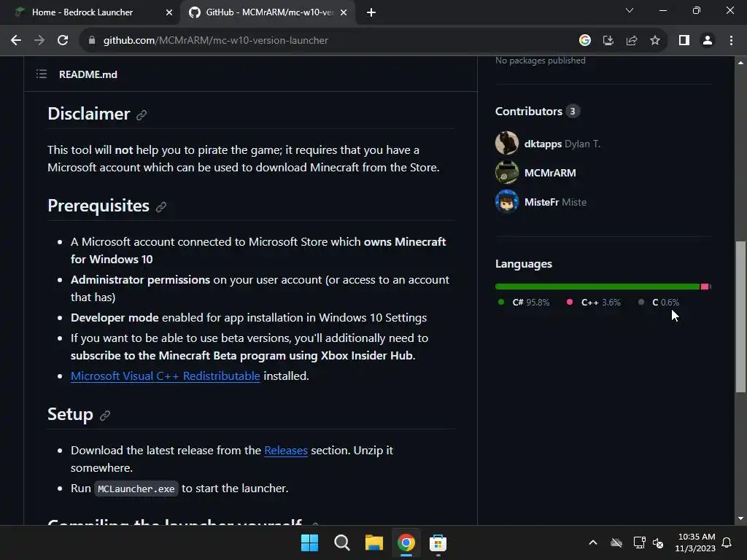Open notifications bell in taskbar

click(727, 542)
